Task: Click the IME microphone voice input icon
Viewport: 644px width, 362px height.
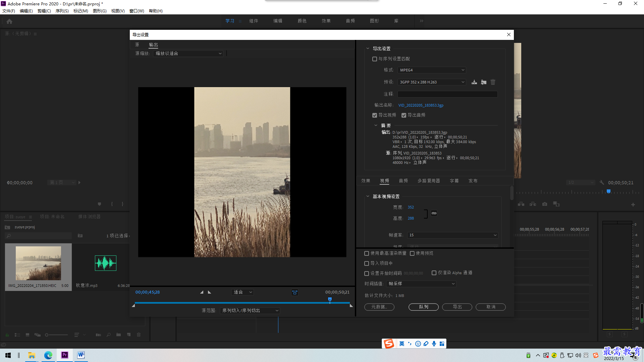Action: click(434, 344)
